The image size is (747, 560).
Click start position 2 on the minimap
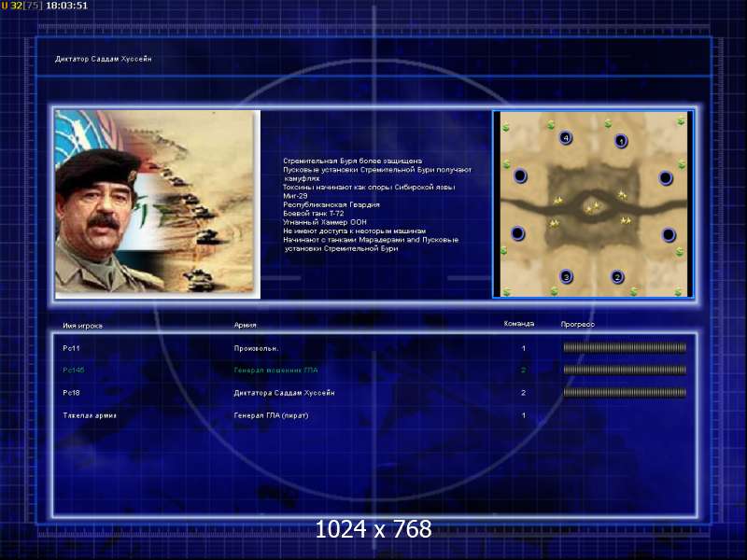pos(617,277)
